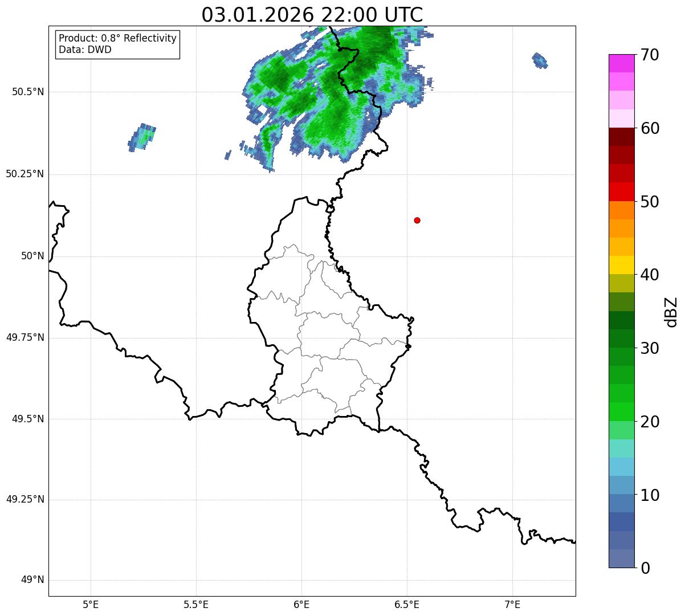Click the dBZ colorbar axis label
This screenshot has width=685, height=616.
pos(671,312)
